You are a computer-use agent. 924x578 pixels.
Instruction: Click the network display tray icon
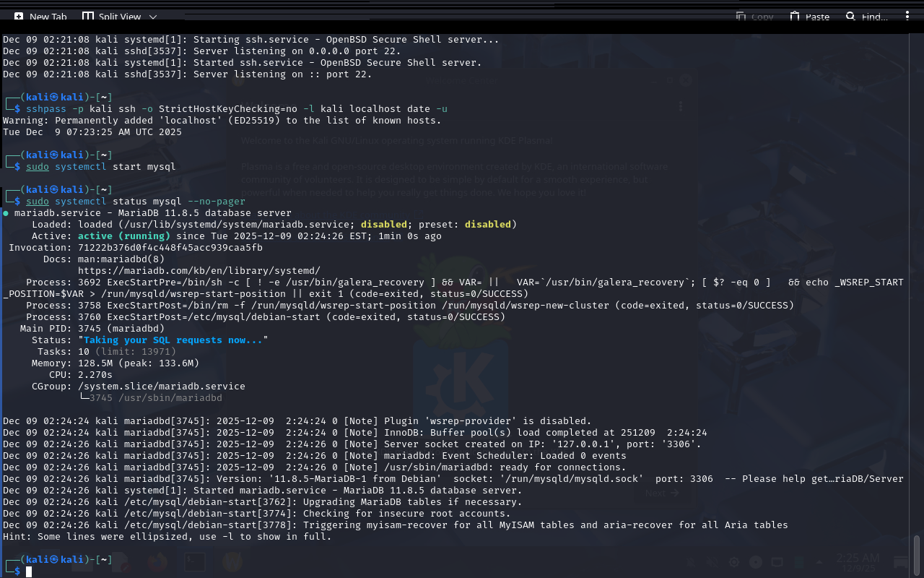[777, 562]
